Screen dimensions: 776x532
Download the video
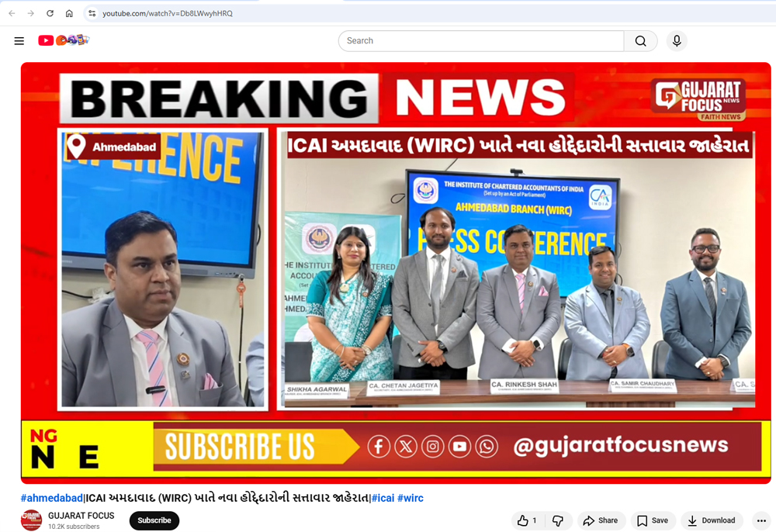pyautogui.click(x=711, y=521)
